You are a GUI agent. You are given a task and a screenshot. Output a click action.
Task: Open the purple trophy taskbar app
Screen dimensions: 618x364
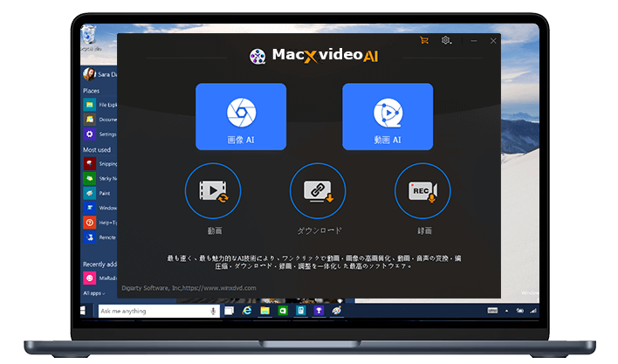click(319, 311)
